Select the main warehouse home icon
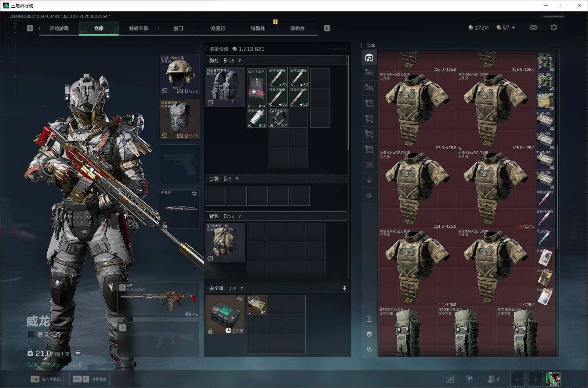 [369, 58]
